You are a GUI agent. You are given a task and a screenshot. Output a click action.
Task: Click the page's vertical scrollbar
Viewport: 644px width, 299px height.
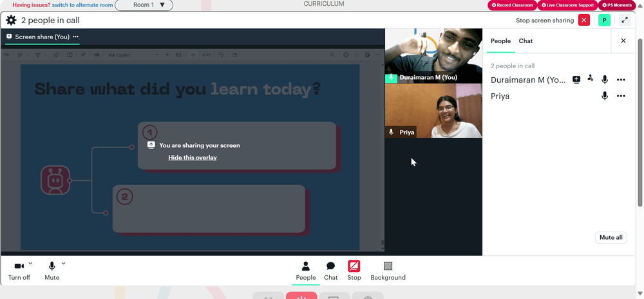click(639, 123)
